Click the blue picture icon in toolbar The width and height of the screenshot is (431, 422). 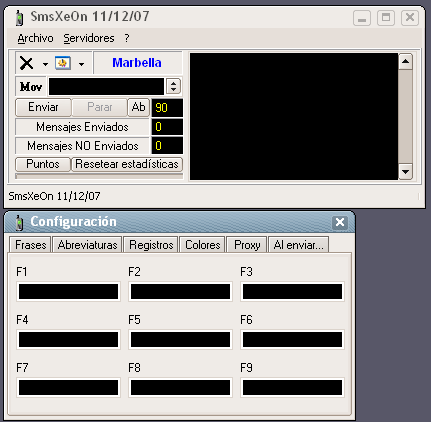(x=63, y=63)
